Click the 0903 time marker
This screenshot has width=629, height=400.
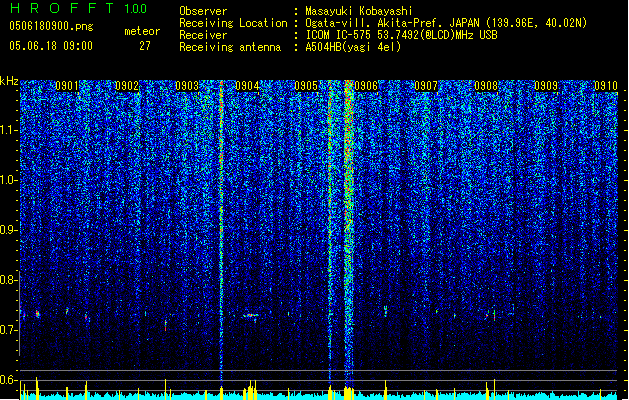(x=187, y=86)
